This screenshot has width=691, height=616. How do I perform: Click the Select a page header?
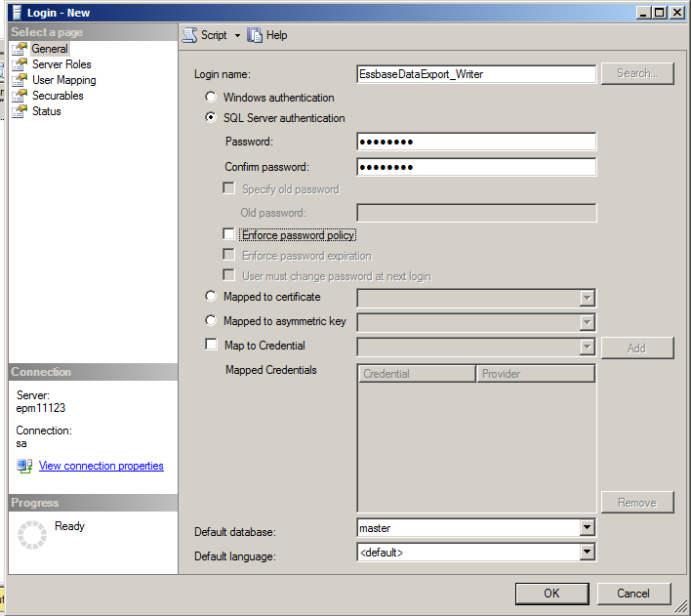(x=93, y=32)
